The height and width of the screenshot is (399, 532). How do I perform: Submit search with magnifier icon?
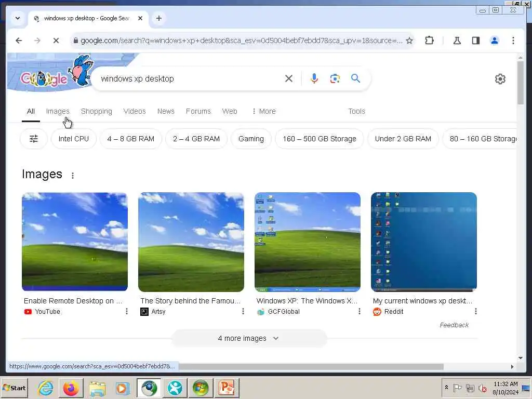coord(355,79)
